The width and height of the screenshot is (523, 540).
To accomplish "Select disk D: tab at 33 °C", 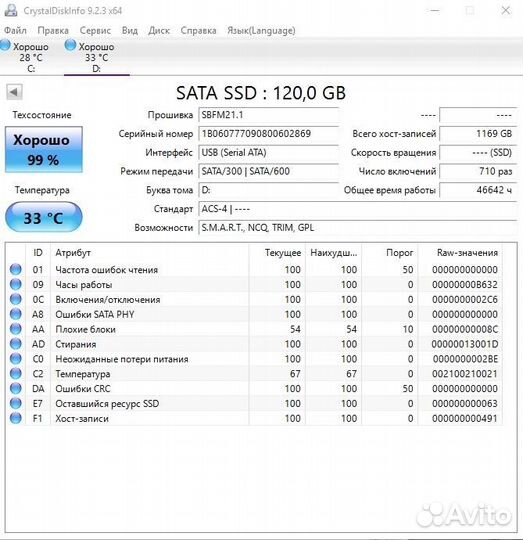I will [97, 57].
